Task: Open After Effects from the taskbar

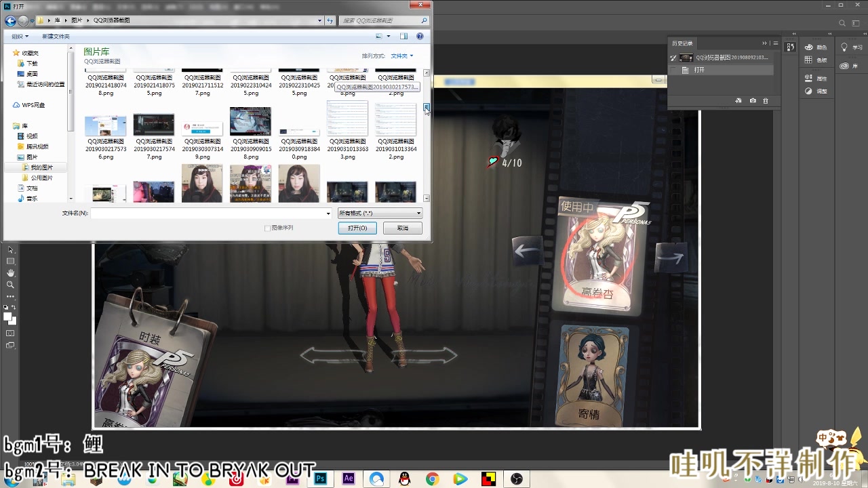Action: (x=349, y=479)
